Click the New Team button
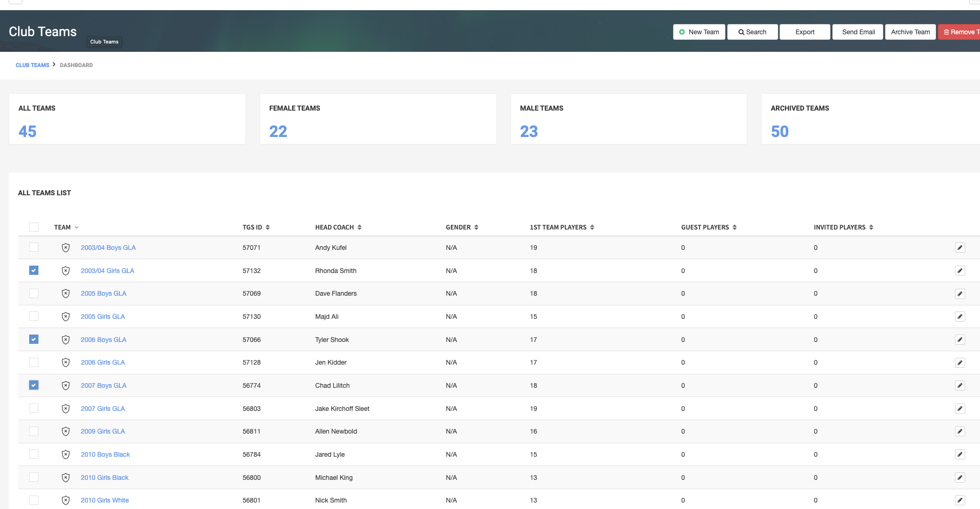The image size is (980, 509). click(x=699, y=32)
